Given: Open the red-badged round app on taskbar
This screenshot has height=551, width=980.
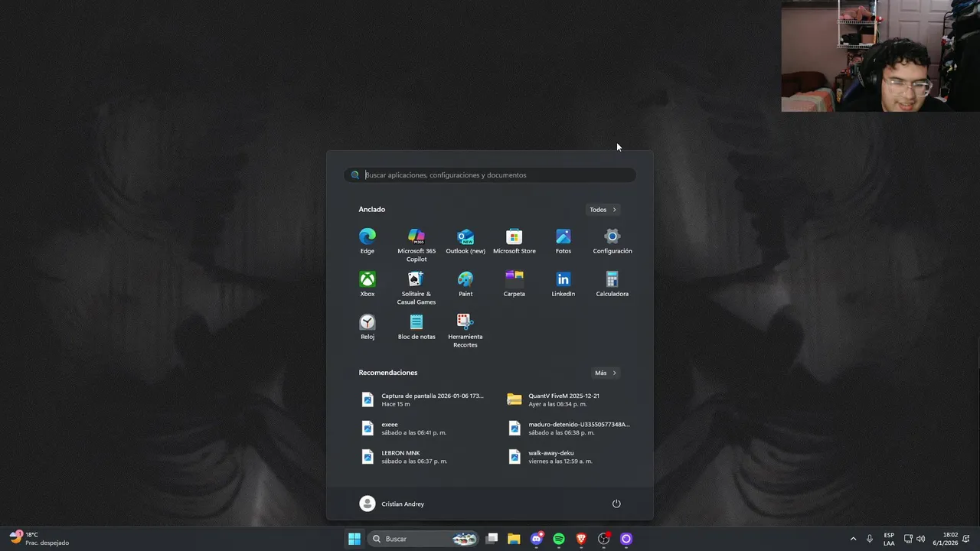Looking at the screenshot, I should click(604, 539).
